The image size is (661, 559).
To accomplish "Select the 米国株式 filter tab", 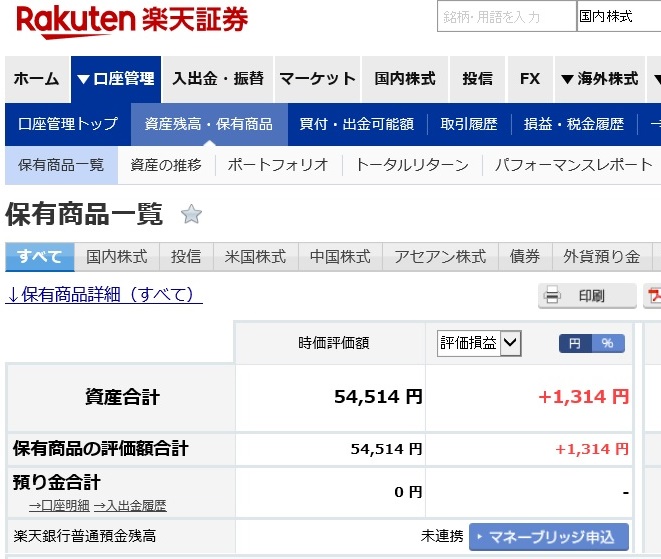I will click(256, 256).
